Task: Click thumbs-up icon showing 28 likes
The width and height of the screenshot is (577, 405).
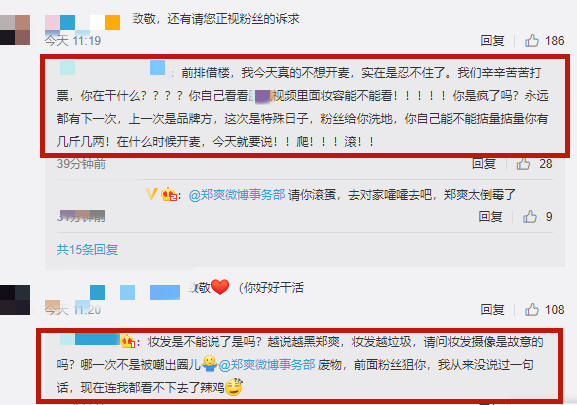Action: (x=523, y=164)
